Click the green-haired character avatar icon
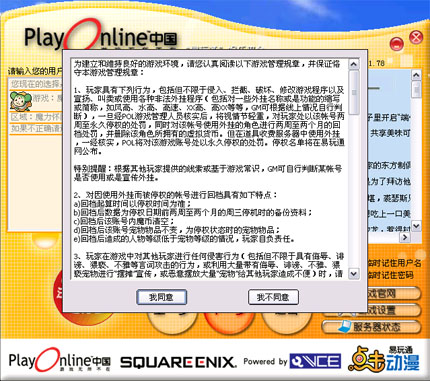Image resolution: width=430 pixels, height=381 pixels. click(x=21, y=101)
